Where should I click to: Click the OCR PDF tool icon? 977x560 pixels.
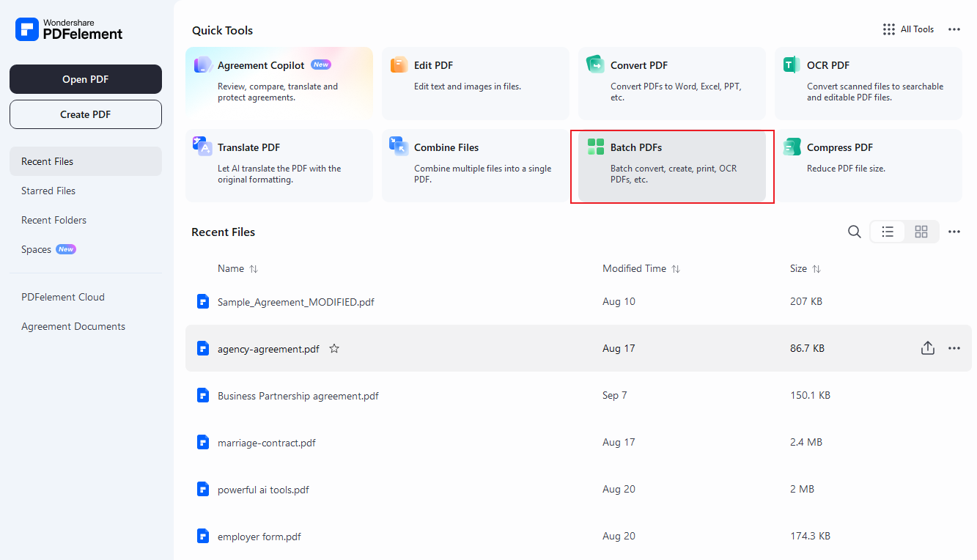pyautogui.click(x=792, y=65)
